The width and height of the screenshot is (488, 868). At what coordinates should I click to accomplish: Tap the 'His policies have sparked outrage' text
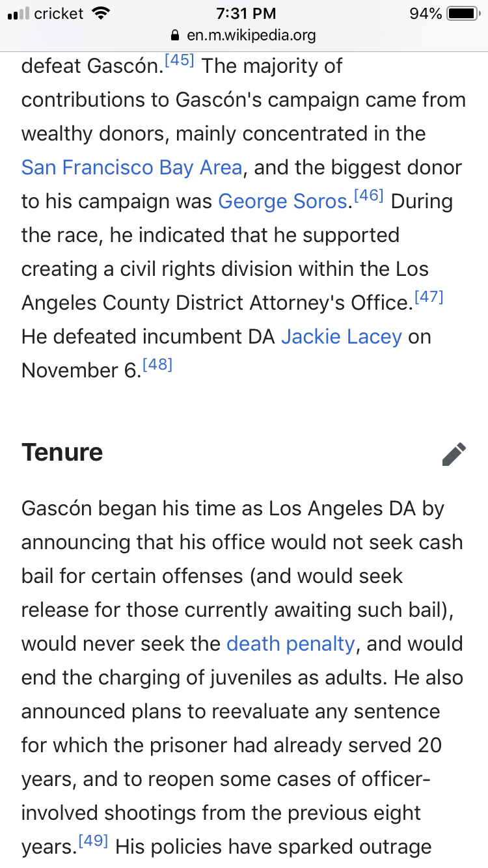273,847
